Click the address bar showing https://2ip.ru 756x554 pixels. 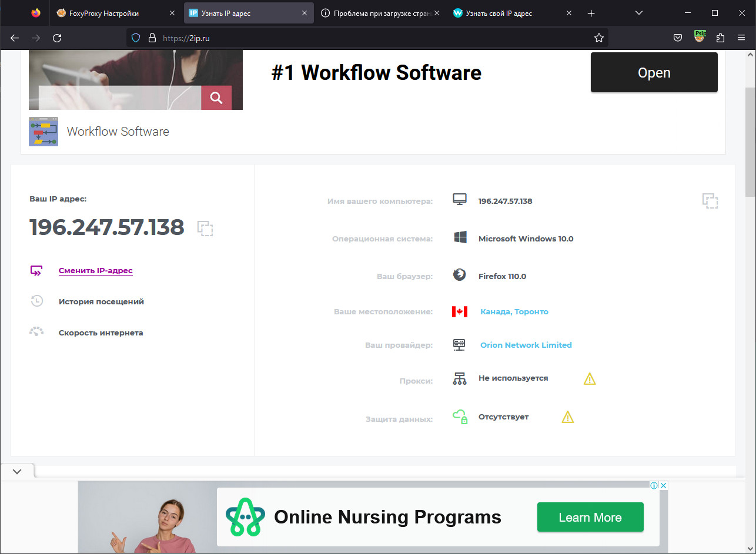(367, 38)
